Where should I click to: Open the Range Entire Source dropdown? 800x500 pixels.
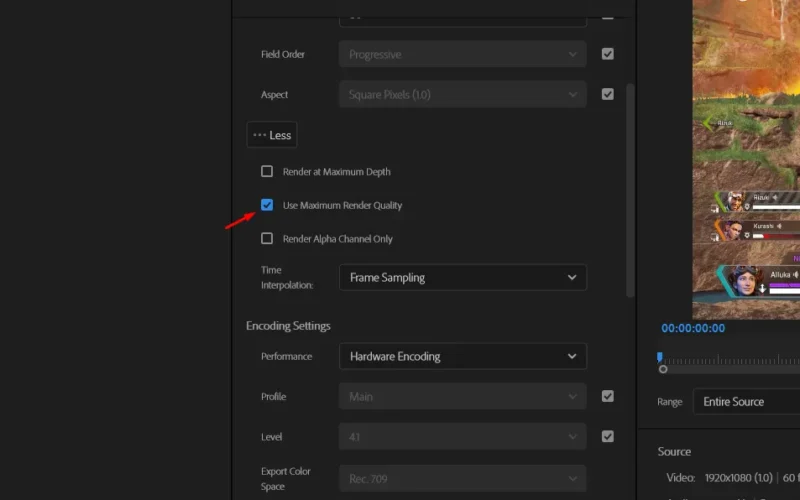[x=746, y=402]
